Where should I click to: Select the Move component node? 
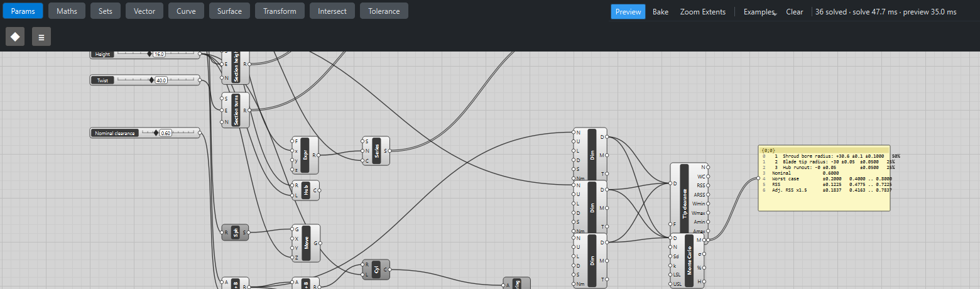[306, 243]
